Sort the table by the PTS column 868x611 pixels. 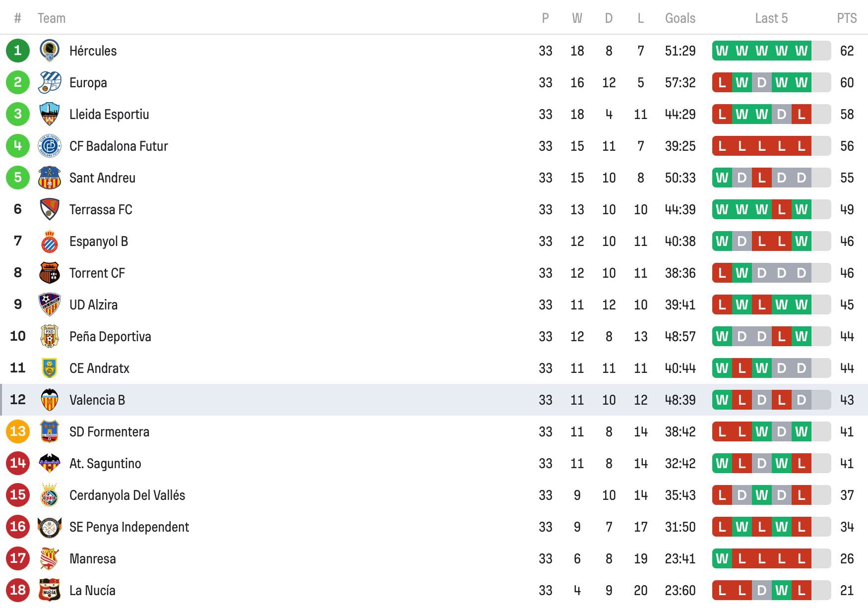[x=846, y=18]
